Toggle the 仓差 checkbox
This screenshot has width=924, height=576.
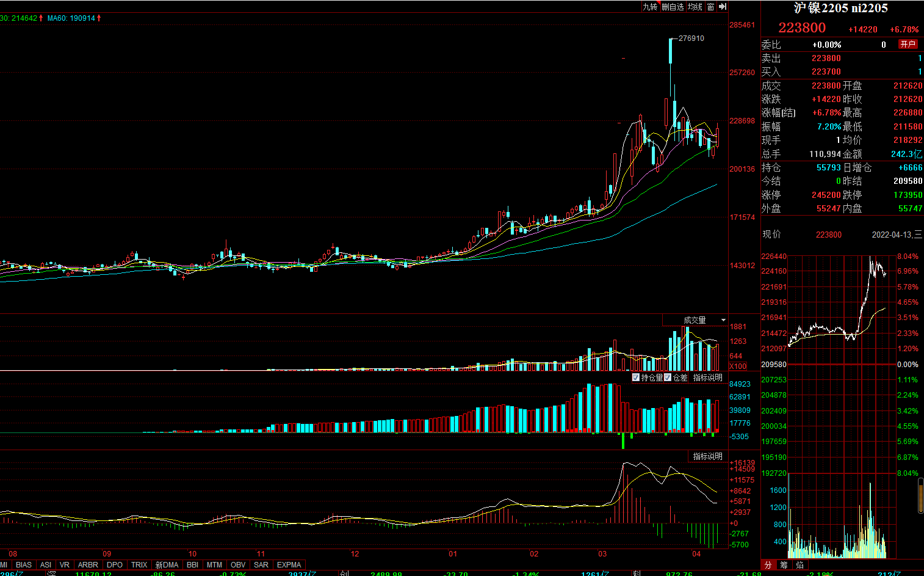[x=668, y=377]
